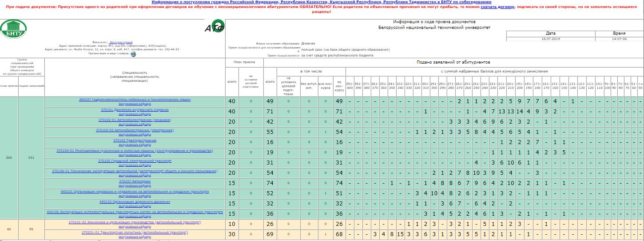
Task: Click the 'Специальность' column header
Action: [x=135, y=77]
